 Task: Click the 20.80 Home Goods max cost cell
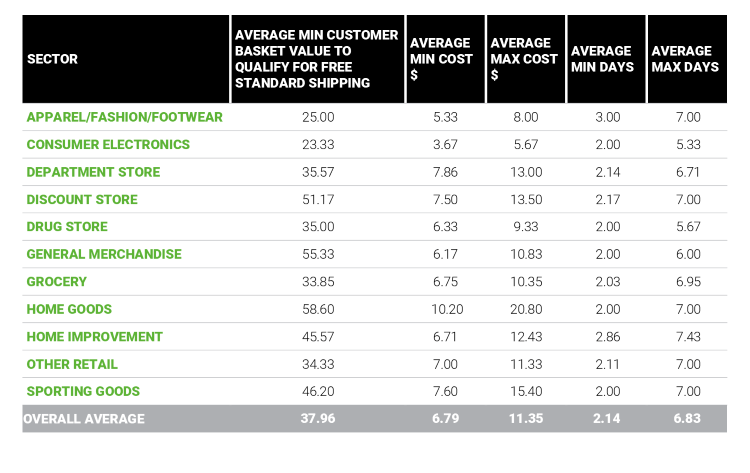(524, 309)
